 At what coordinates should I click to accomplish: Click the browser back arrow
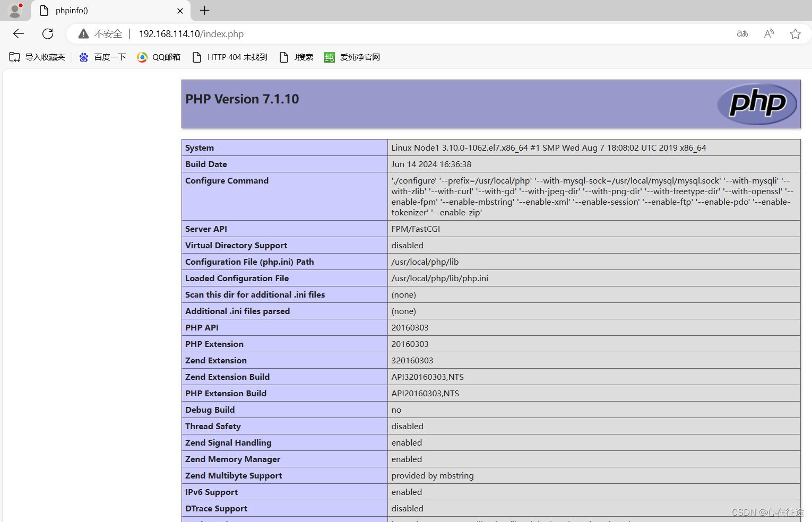coord(19,34)
